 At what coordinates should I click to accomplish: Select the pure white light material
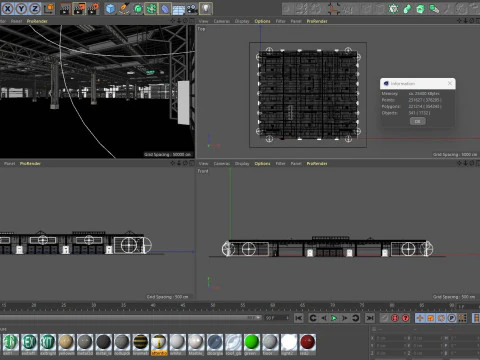[x=289, y=345]
